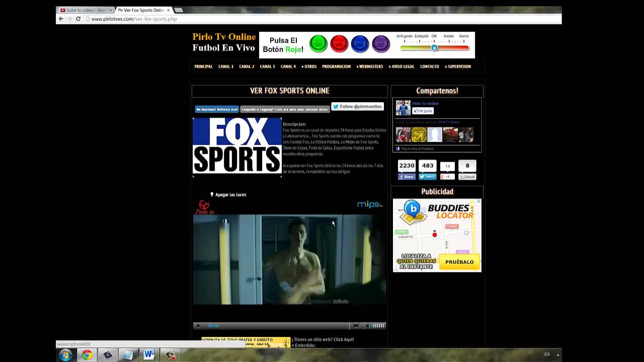Click the player play button

point(199,326)
